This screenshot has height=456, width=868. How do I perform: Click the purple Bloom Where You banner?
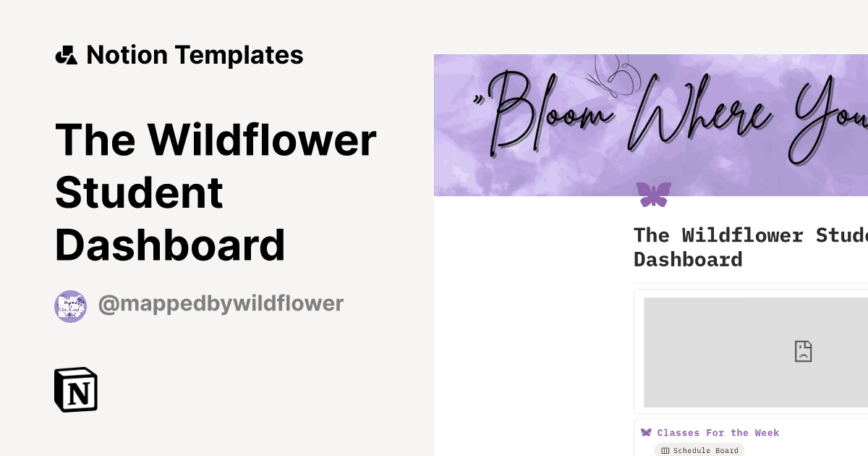click(651, 124)
